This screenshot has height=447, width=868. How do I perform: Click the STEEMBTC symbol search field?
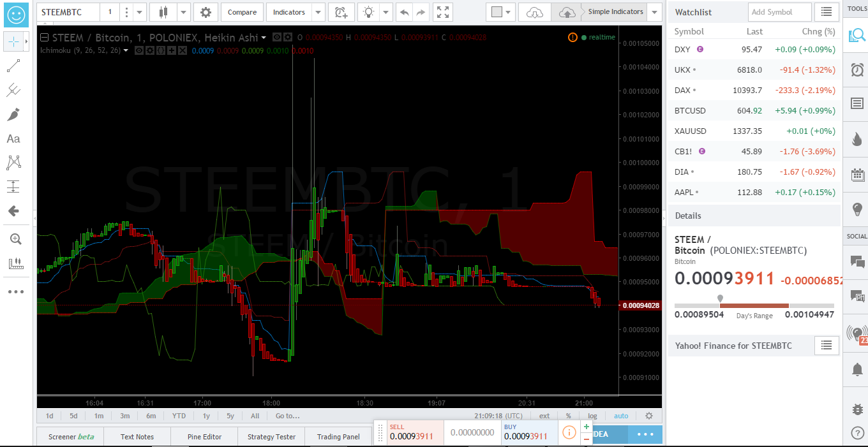(68, 12)
